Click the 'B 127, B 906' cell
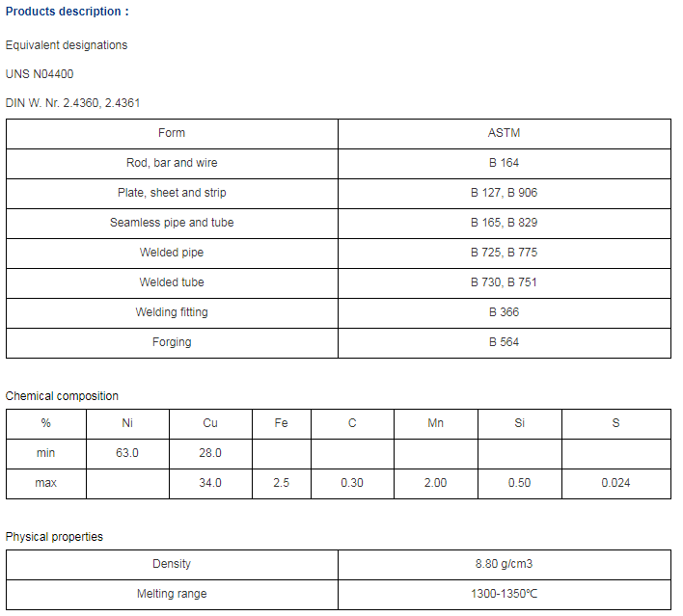The image size is (683, 616). click(504, 193)
